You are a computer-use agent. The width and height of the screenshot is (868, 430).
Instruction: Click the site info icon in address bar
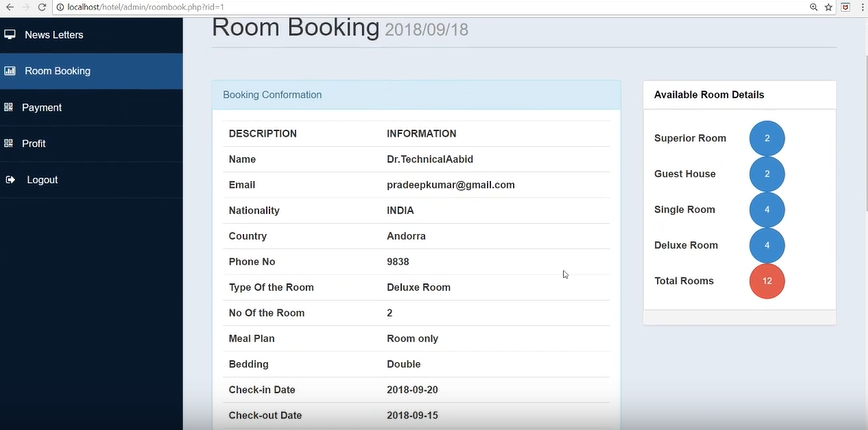(x=60, y=7)
